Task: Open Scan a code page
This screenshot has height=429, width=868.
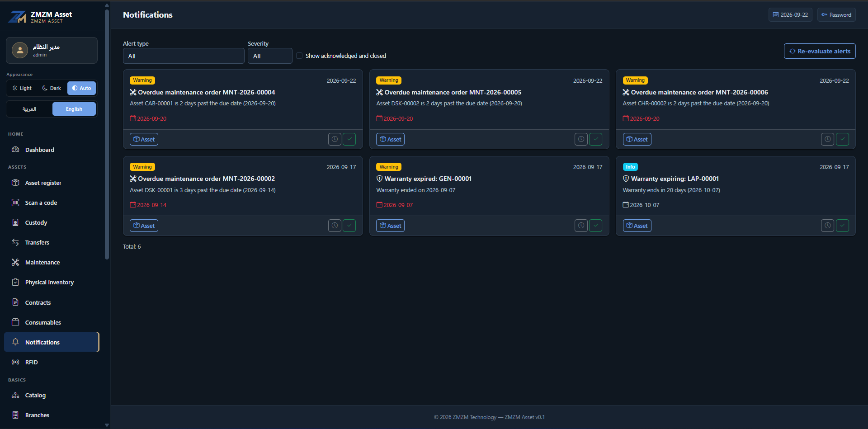Action: 52,203
